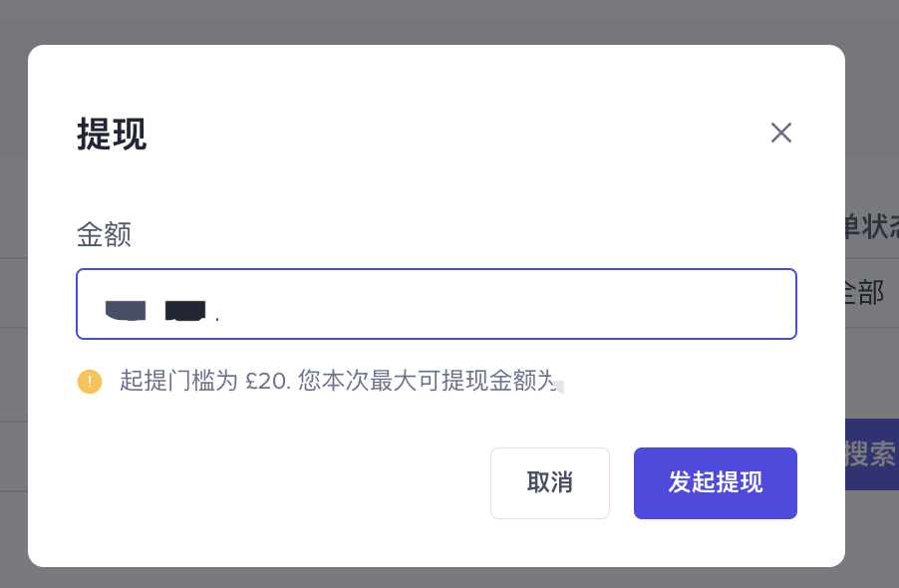Select the 金额 field label
Image resolution: width=899 pixels, height=588 pixels.
point(104,235)
